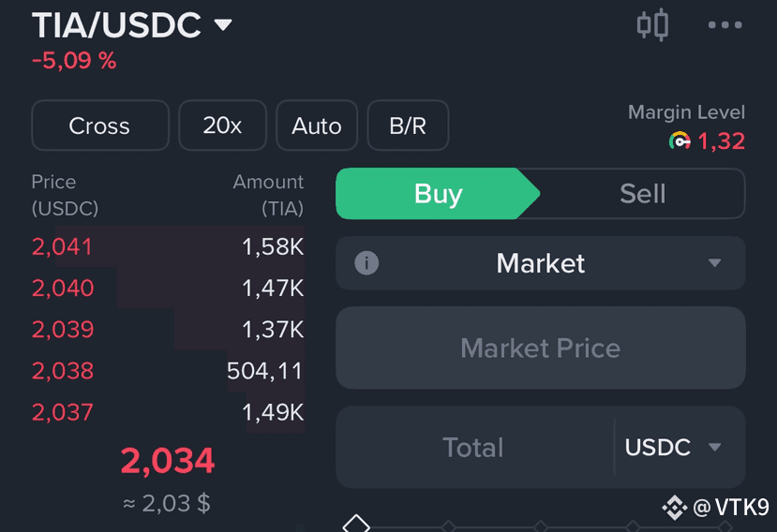Image resolution: width=777 pixels, height=532 pixels.
Task: Switch to the Sell tab
Action: (642, 194)
